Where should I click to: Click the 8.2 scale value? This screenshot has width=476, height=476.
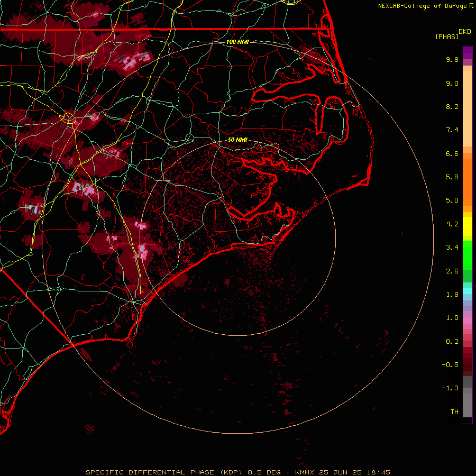tap(452, 107)
